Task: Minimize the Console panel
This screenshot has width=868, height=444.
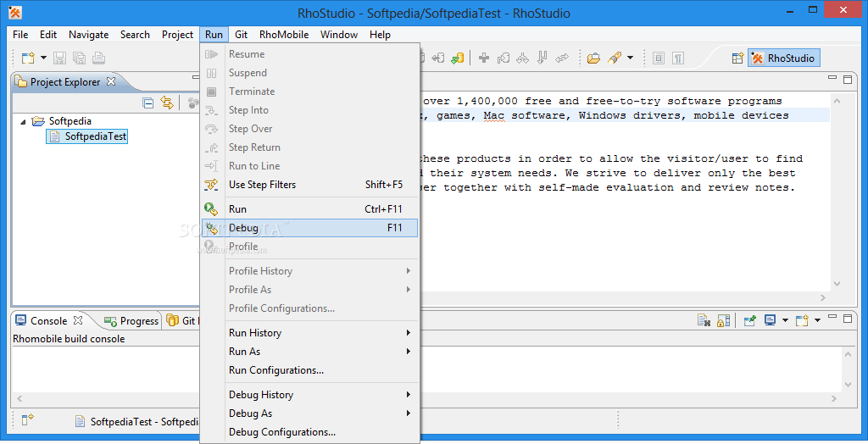Action: (x=832, y=317)
